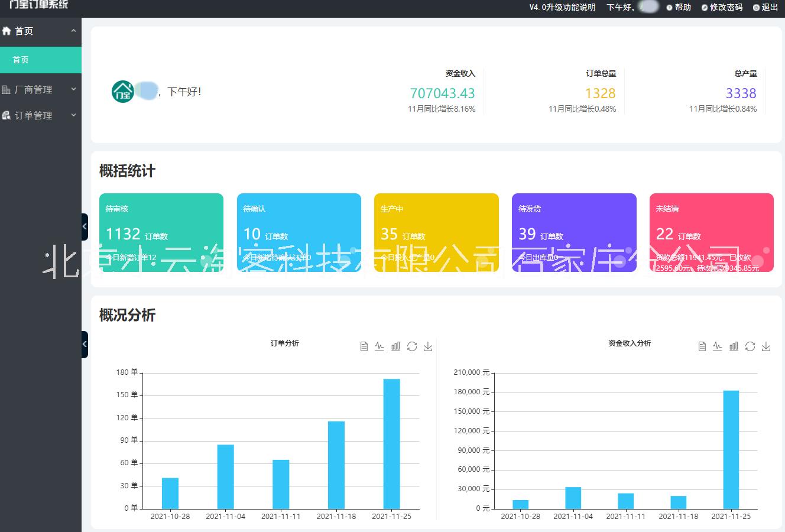
Task: Click 修改密码 in the header
Action: 726,7
